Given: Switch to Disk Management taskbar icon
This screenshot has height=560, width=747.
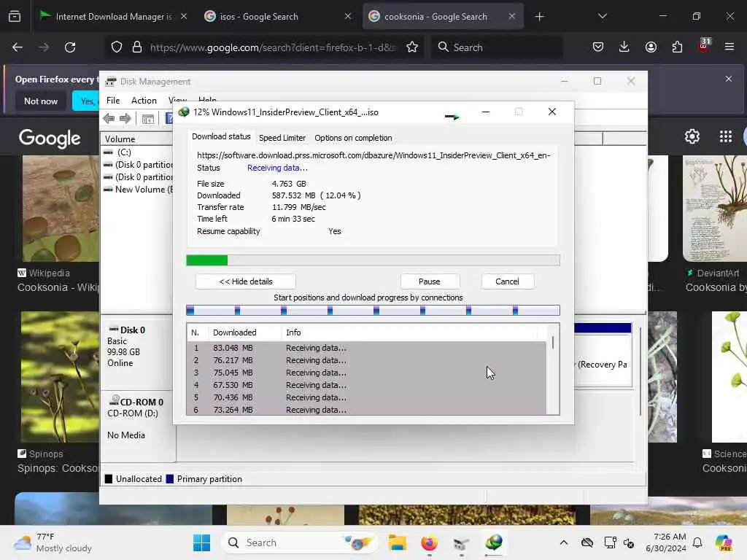Looking at the screenshot, I should (461, 542).
